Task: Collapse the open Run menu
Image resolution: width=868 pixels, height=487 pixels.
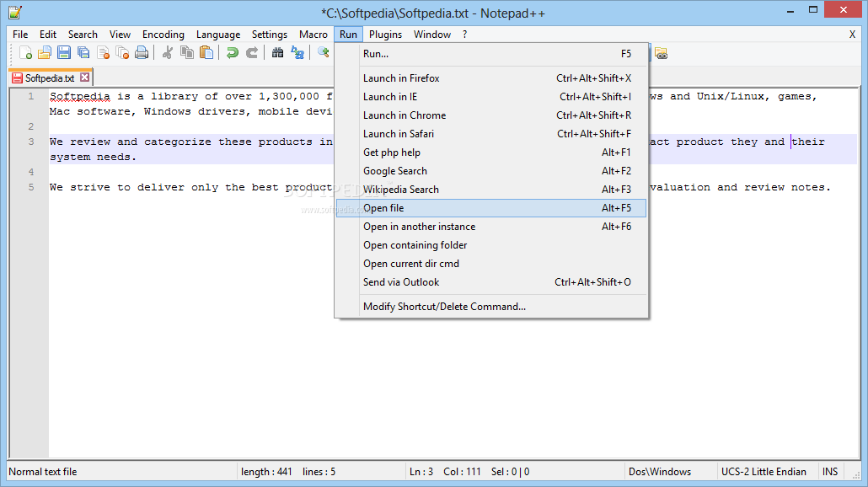Action: [x=348, y=35]
